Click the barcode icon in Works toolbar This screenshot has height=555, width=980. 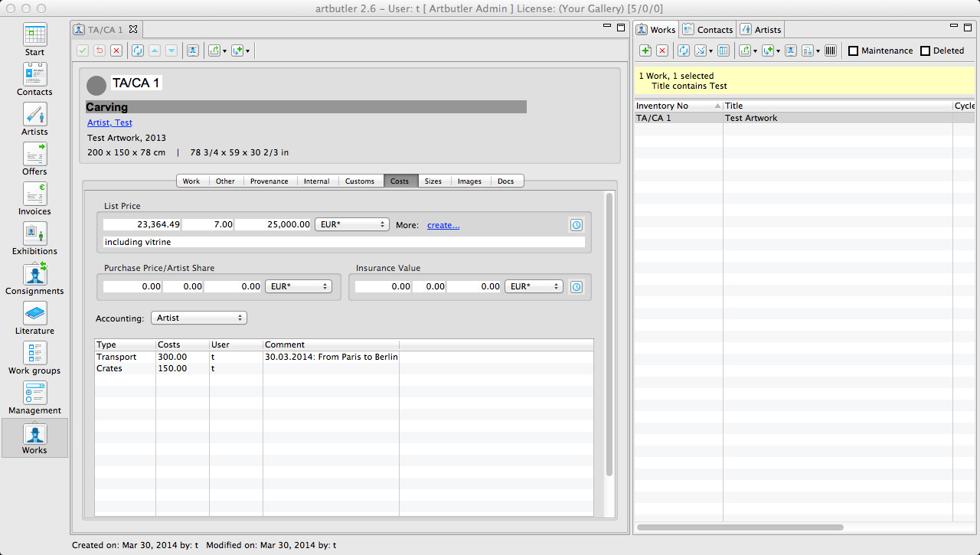tap(831, 51)
